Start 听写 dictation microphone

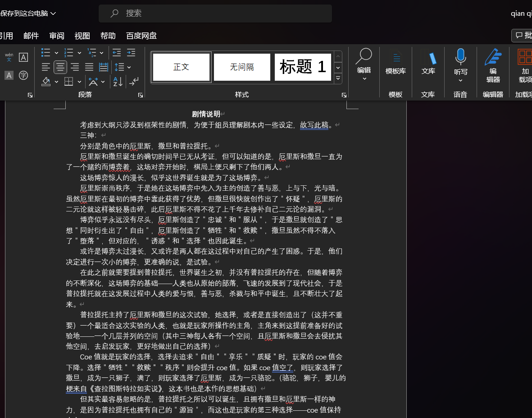coord(460,61)
